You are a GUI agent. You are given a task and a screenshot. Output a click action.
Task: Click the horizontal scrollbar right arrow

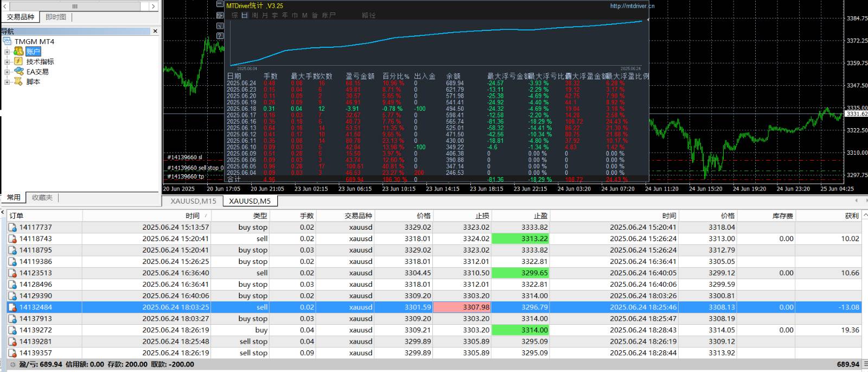click(154, 6)
